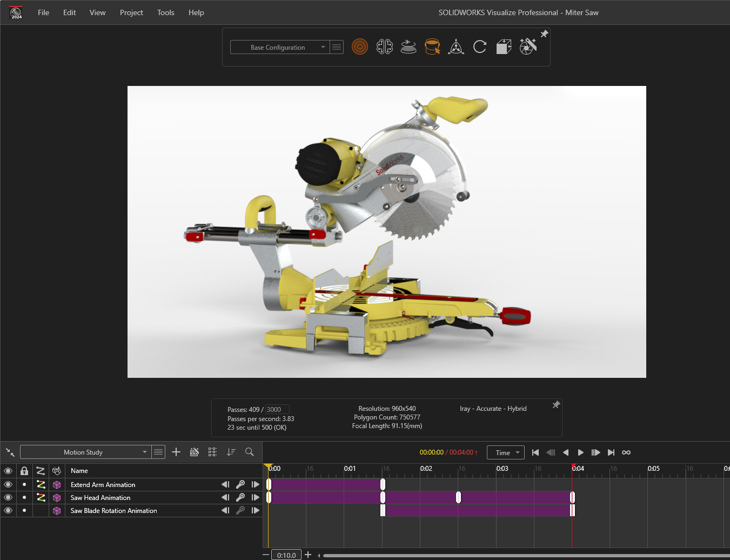Click Saw Head Animation pink cube icon
This screenshot has width=730, height=560.
point(57,497)
